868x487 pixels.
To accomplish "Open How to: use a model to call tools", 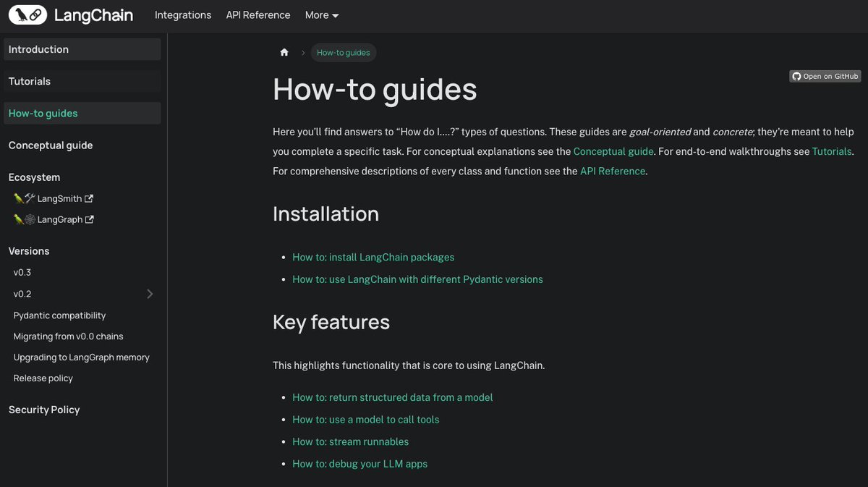I will (x=366, y=420).
